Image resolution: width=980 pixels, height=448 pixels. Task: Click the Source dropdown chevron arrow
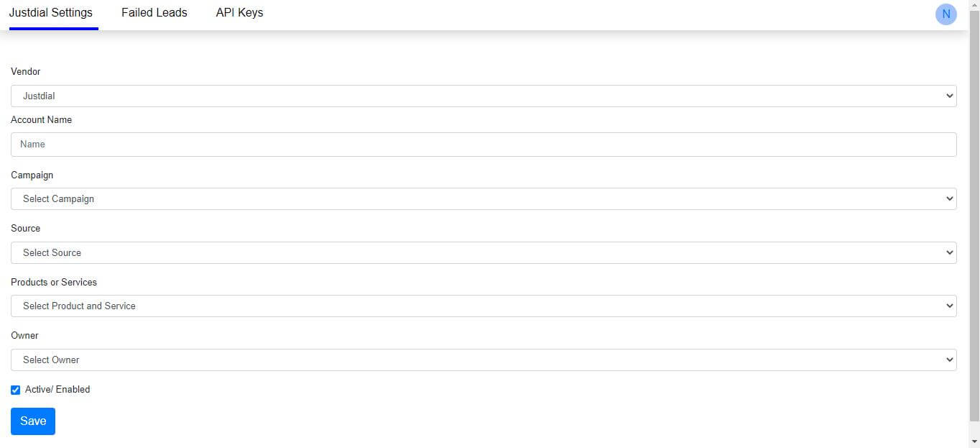coord(950,252)
